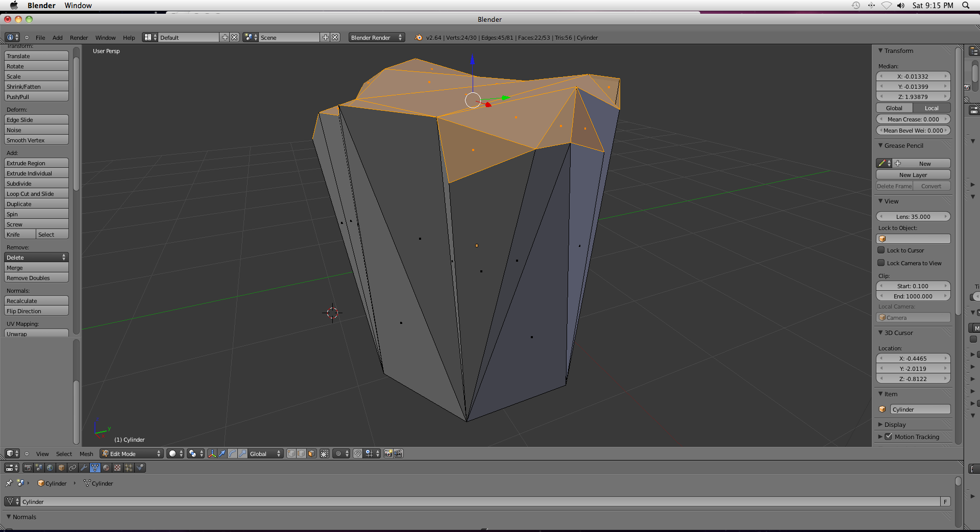Viewport: 980px width, 532px height.
Task: Open the Material properties sphere tab
Action: pos(106,468)
